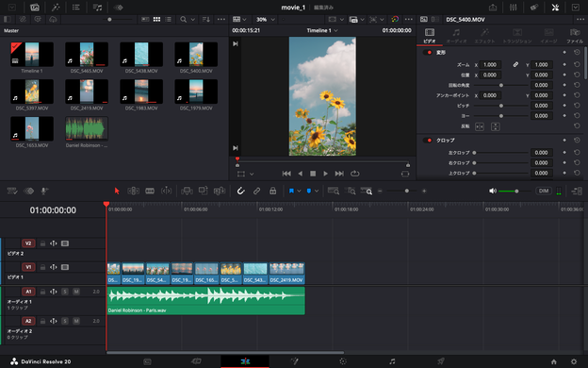Expand the media pool search options dropdown

point(193,20)
